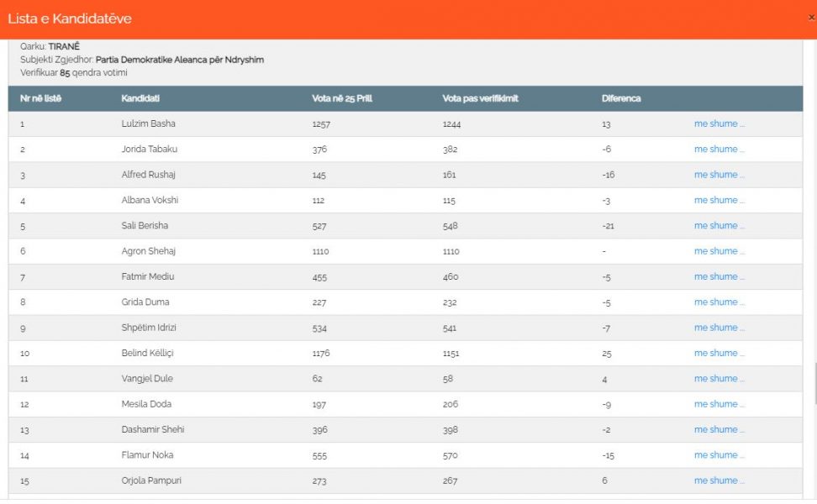The image size is (817, 504).
Task: Open 'me shume' for Agron Shehaj
Action: [719, 251]
